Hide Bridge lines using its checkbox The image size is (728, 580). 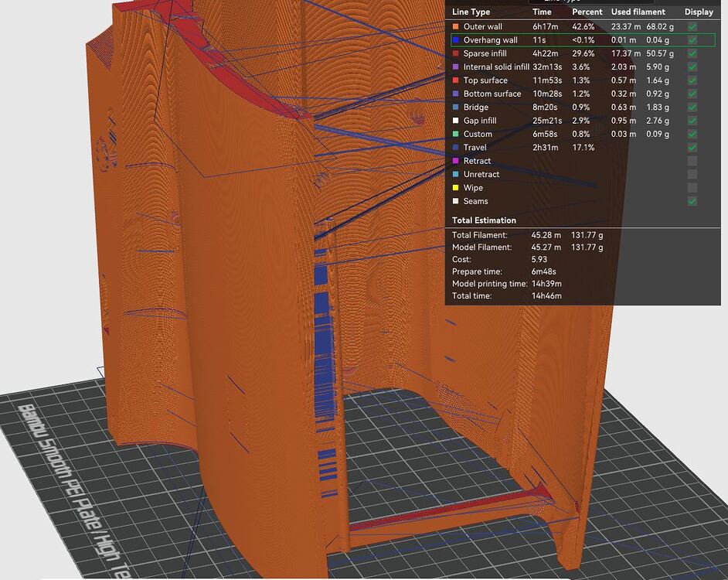coord(692,107)
